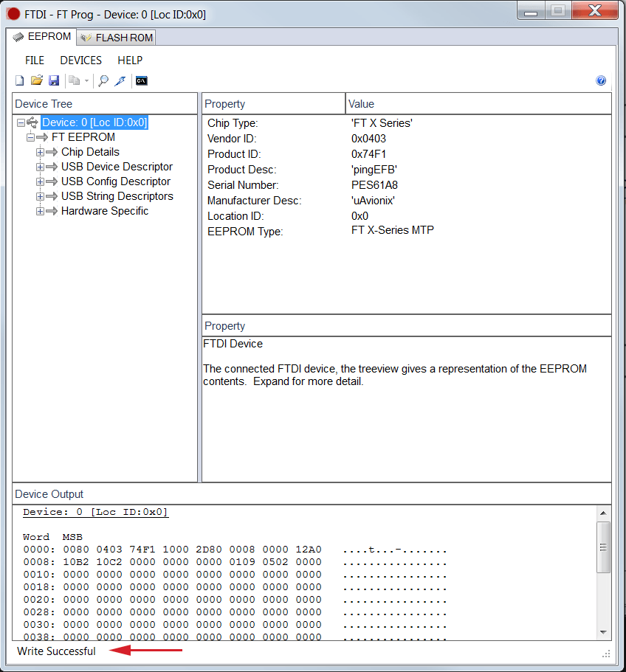Select USB Device Descriptor tree item
The width and height of the screenshot is (626, 672).
click(x=117, y=167)
